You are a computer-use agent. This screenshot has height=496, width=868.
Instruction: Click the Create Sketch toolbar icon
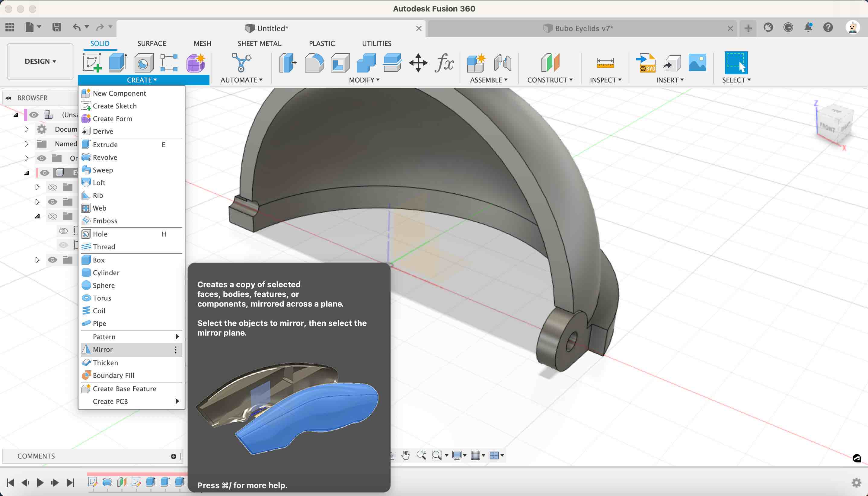pyautogui.click(x=92, y=63)
